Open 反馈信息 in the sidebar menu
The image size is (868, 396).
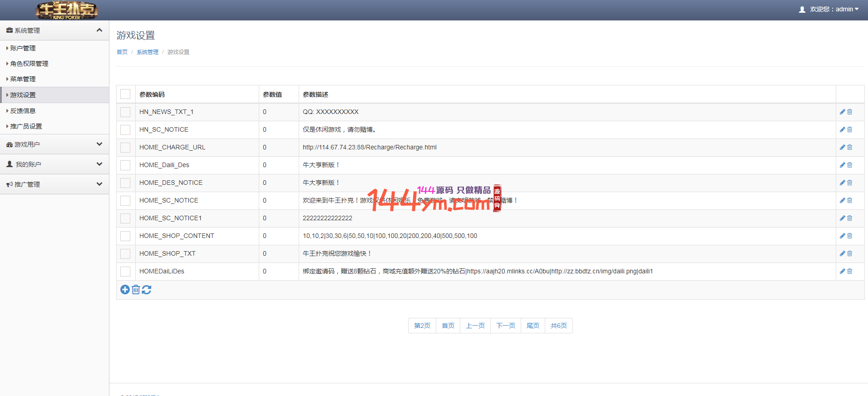(23, 111)
